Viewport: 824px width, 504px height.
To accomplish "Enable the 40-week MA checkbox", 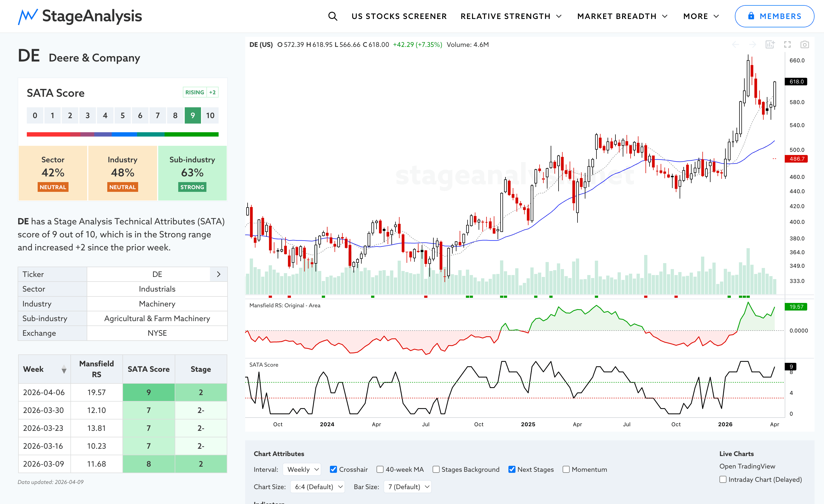I will [x=380, y=469].
